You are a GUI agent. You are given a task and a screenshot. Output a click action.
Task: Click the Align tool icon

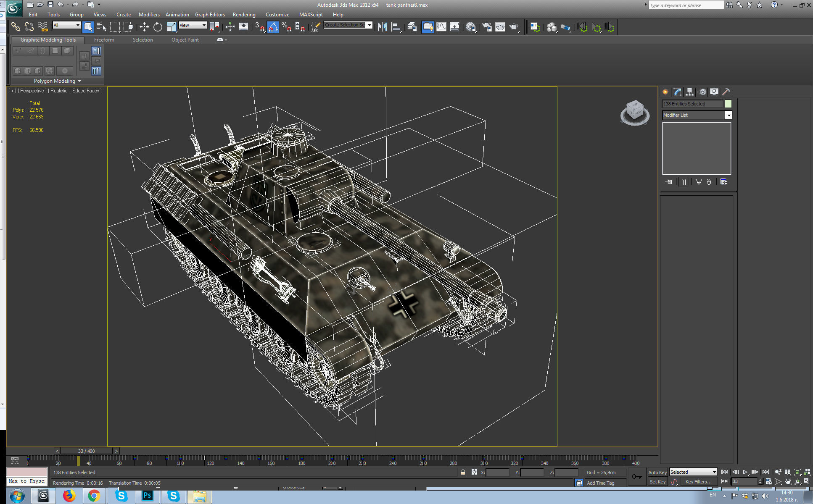point(396,27)
